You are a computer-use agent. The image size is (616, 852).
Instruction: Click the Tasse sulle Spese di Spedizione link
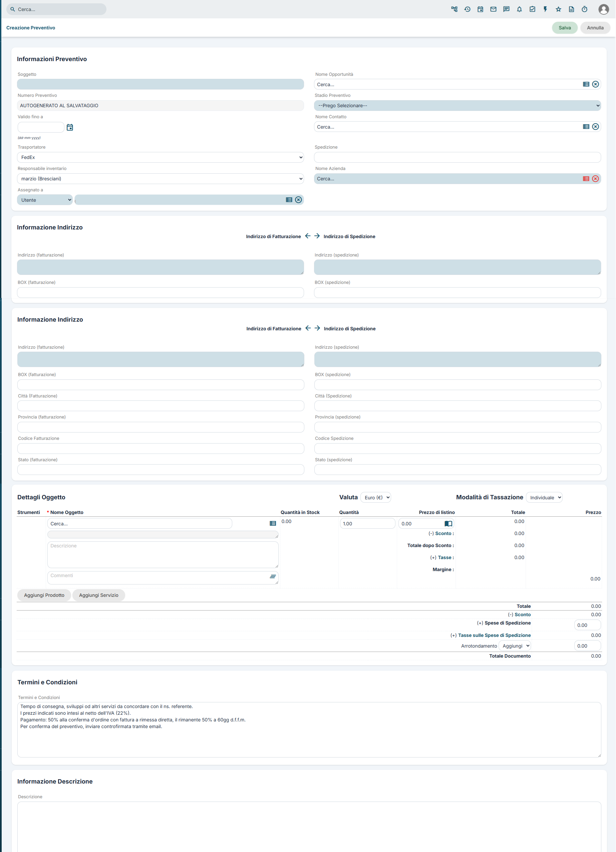[495, 635]
